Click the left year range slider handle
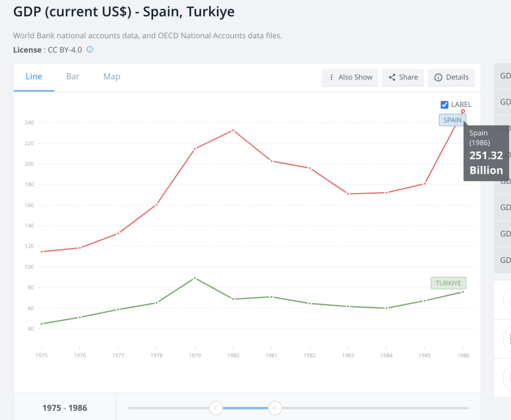This screenshot has width=511, height=420. click(x=216, y=408)
